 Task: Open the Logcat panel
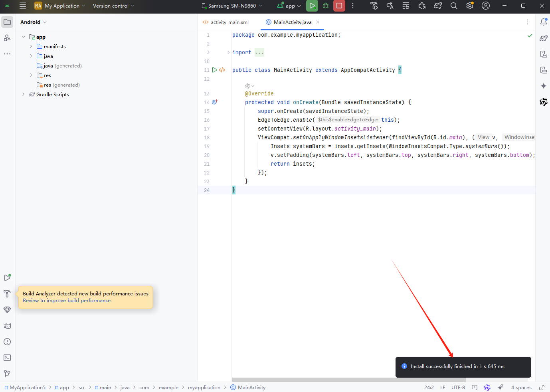pos(7,326)
